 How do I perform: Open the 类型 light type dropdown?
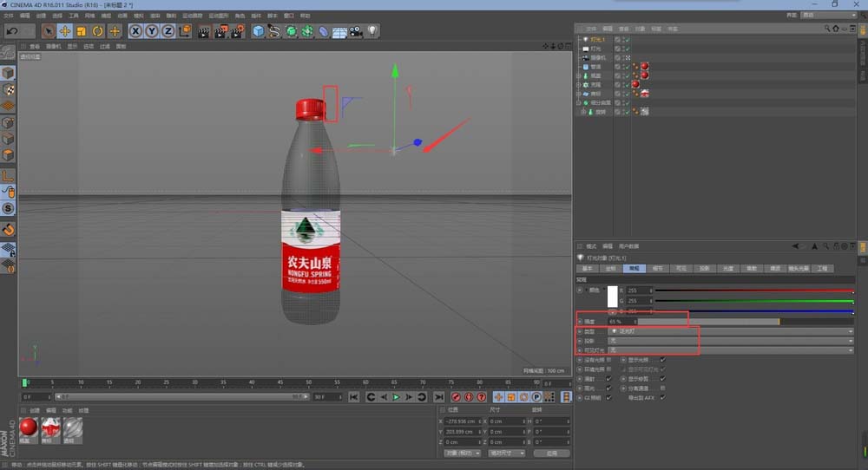(729, 331)
